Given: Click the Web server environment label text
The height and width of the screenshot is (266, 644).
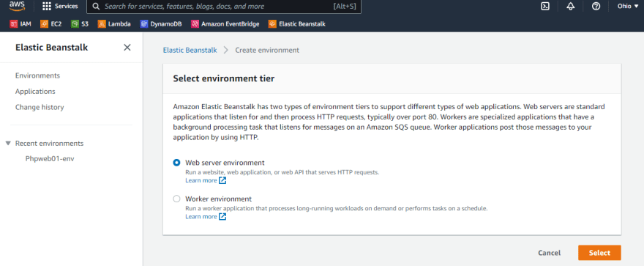Looking at the screenshot, I should [225, 163].
